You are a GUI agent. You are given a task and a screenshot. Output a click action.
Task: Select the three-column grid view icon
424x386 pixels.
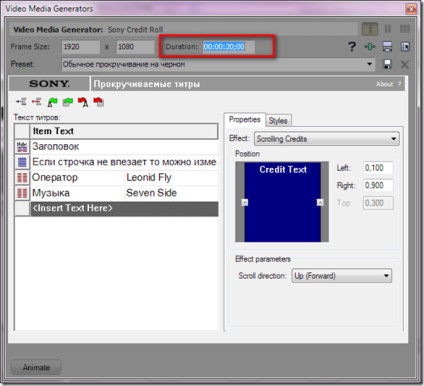[x=405, y=29]
